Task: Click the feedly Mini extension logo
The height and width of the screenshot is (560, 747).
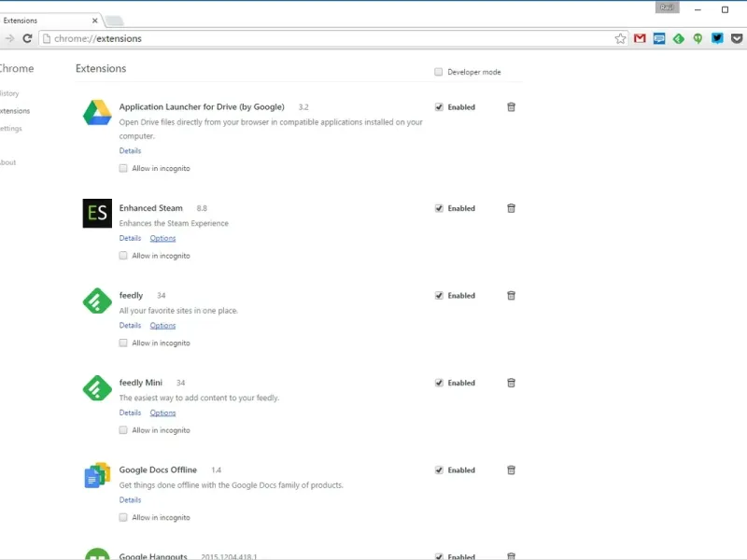Action: [97, 388]
